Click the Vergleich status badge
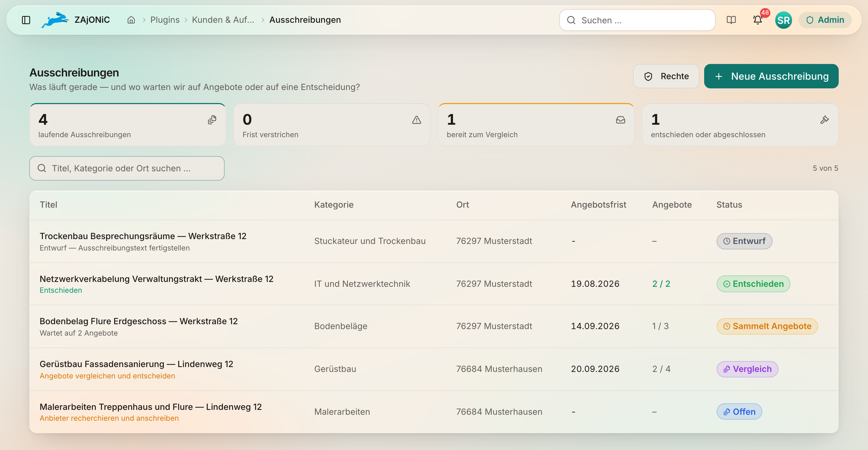The width and height of the screenshot is (868, 450). (x=747, y=369)
